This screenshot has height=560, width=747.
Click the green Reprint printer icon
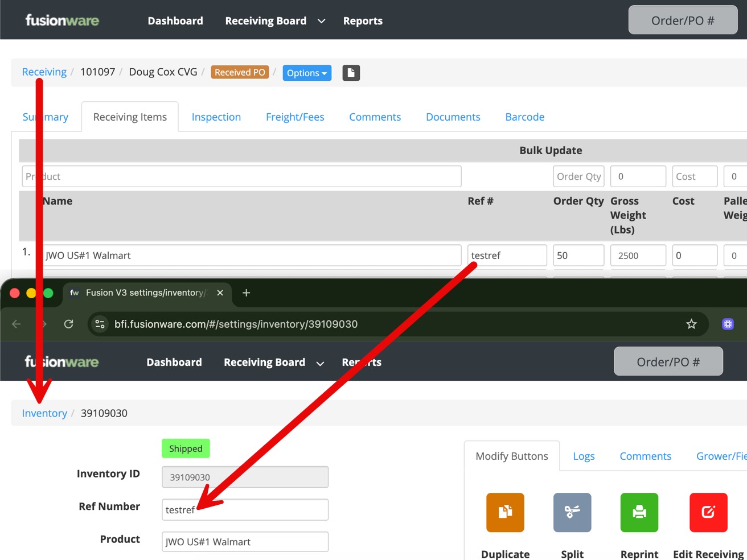point(639,512)
